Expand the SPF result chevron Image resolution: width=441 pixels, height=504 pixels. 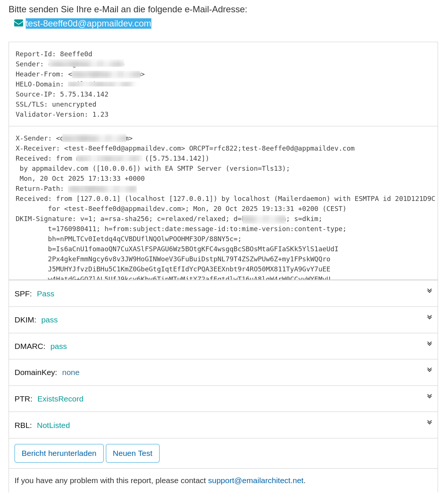(x=429, y=291)
